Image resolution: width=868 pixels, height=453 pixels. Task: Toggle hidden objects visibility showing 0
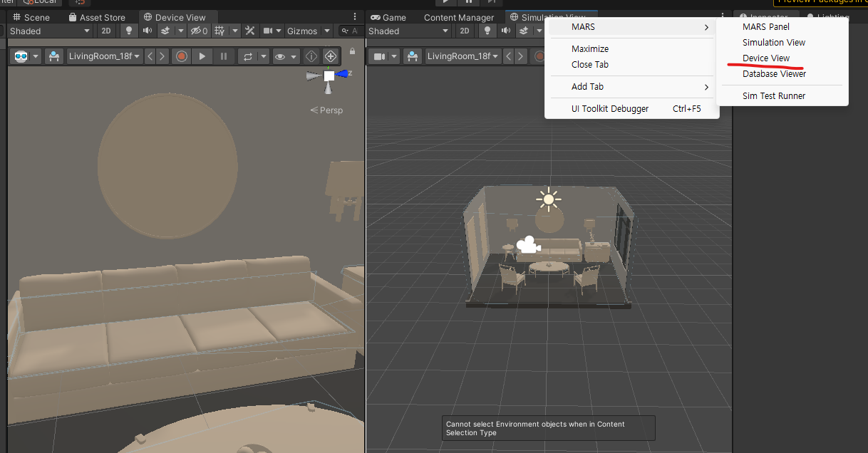click(x=200, y=31)
